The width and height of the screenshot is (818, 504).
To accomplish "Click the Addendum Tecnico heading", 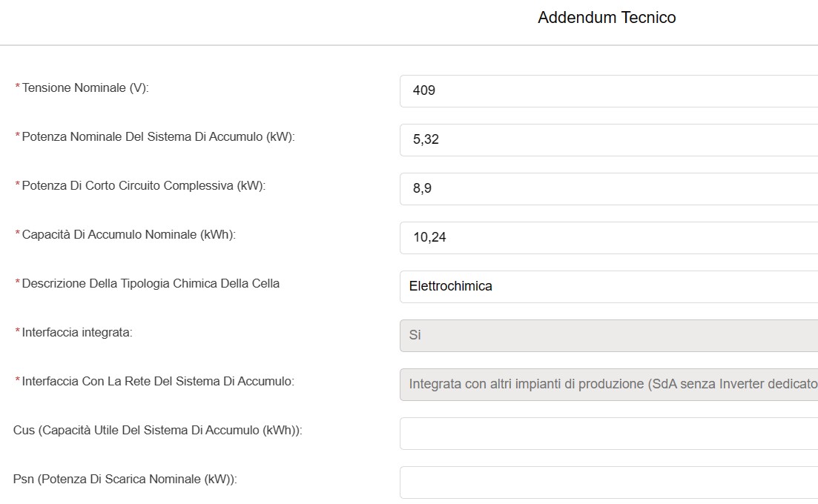I will coord(607,18).
